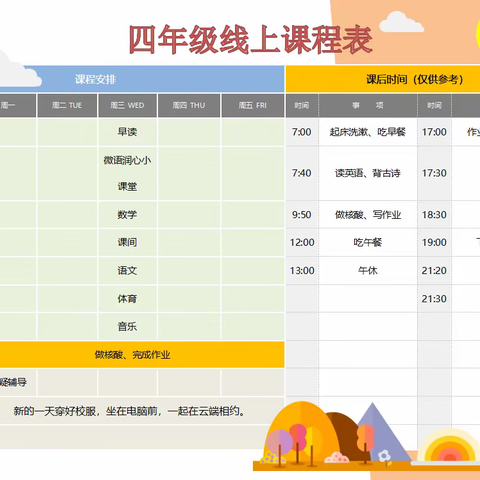Click the 周三 WED column header

[127, 106]
